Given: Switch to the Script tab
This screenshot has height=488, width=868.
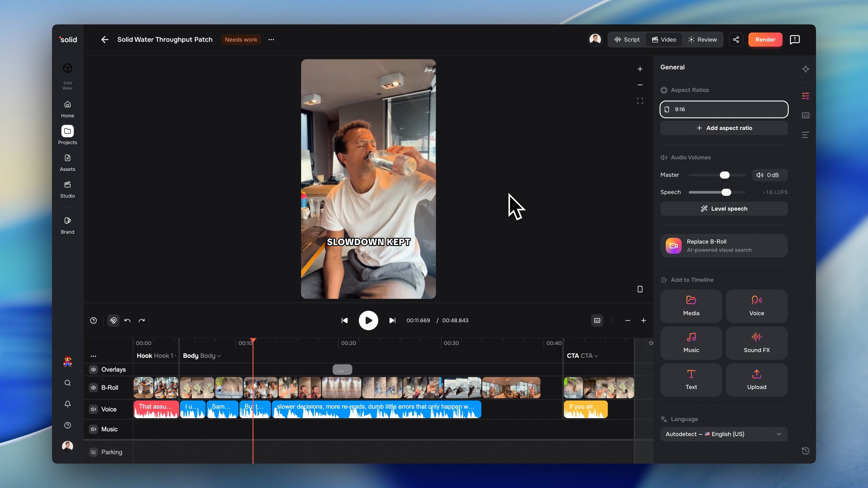Looking at the screenshot, I should click(627, 39).
